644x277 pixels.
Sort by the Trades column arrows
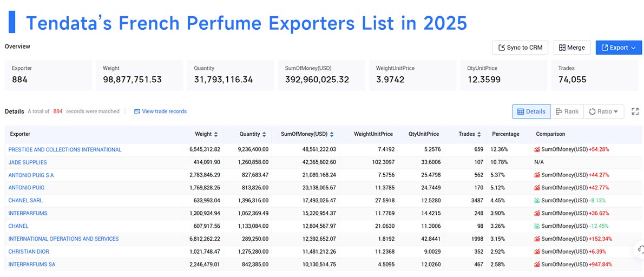pos(479,134)
